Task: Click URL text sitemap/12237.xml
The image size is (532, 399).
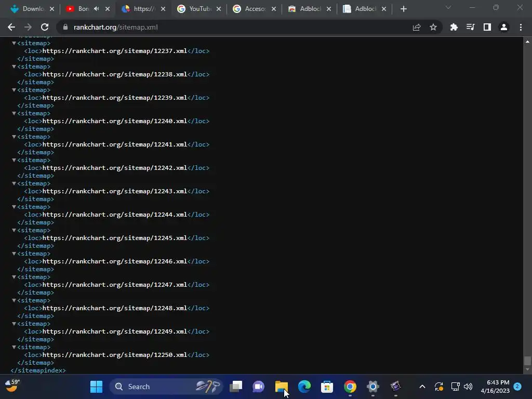Action: [x=115, y=51]
